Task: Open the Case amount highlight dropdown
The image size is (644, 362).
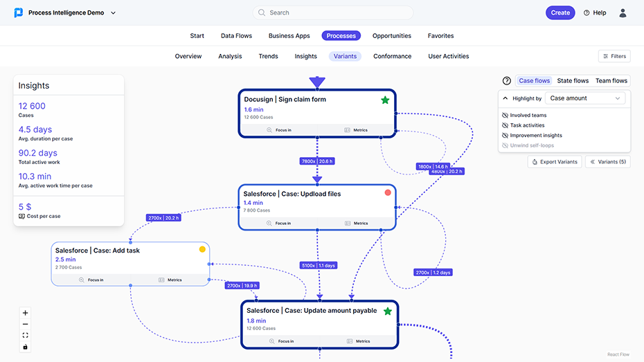Action: (585, 98)
